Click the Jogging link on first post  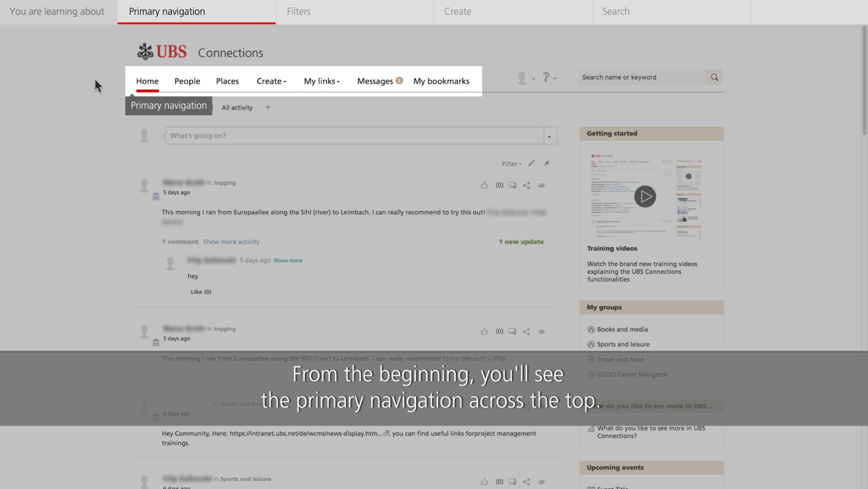tap(224, 182)
